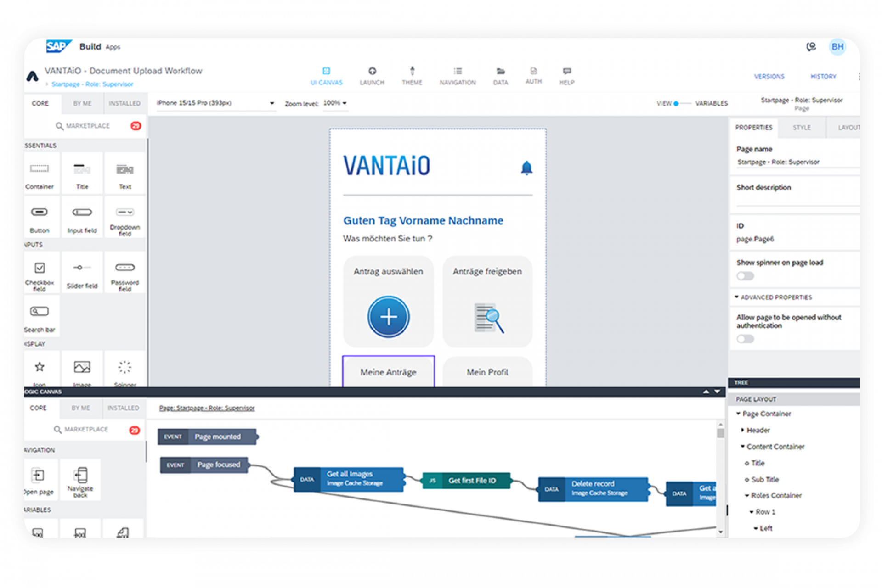Open the Theme settings icon

(412, 72)
